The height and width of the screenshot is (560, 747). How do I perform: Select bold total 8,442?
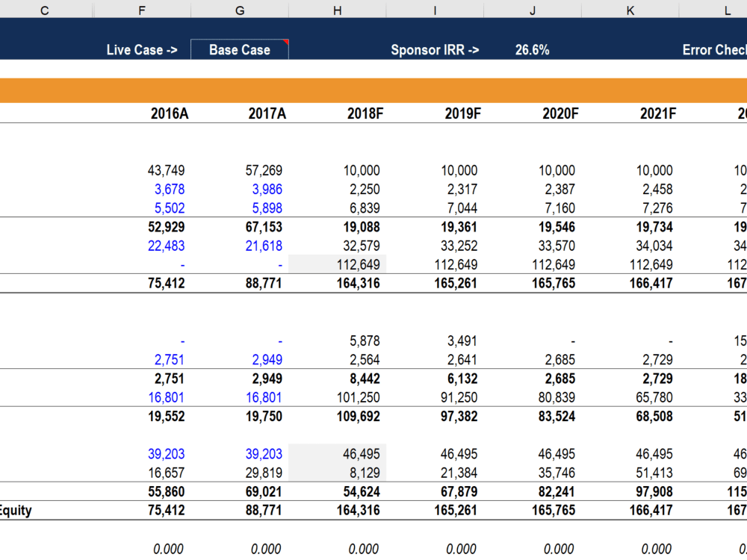pos(365,379)
